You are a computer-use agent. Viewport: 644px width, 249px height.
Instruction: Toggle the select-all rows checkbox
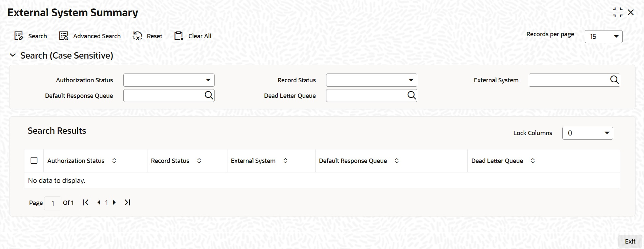click(x=34, y=161)
